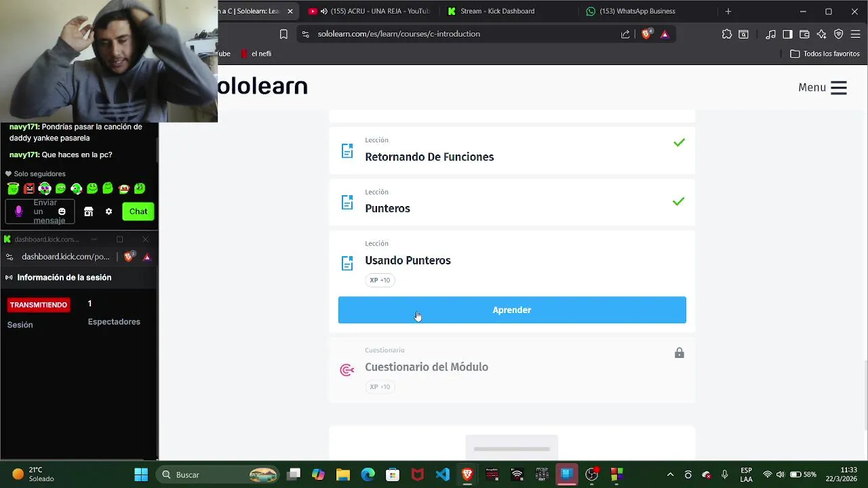Click the share page icon in address bar

click(x=625, y=34)
